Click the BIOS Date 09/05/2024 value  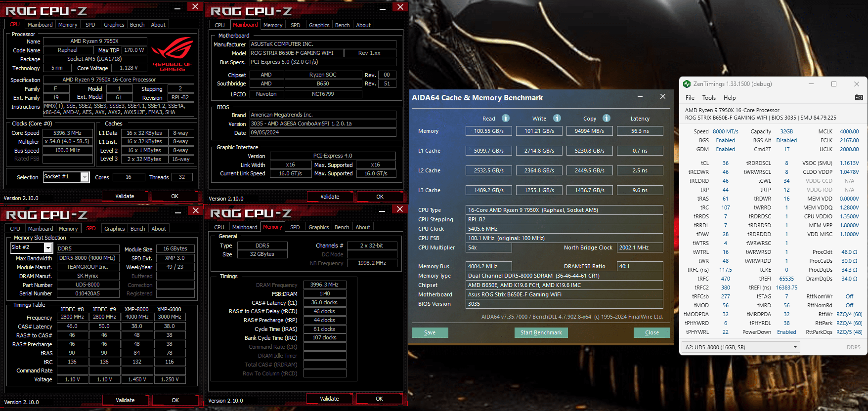click(x=323, y=132)
